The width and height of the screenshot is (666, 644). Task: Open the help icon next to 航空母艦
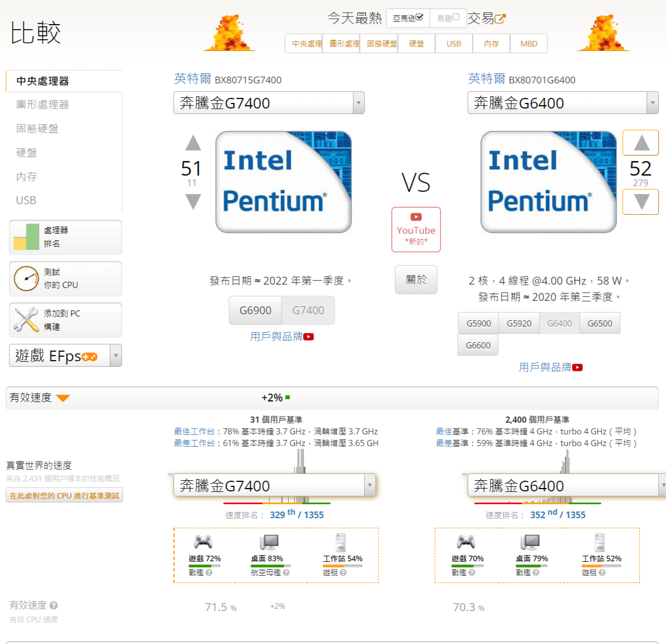[286, 572]
